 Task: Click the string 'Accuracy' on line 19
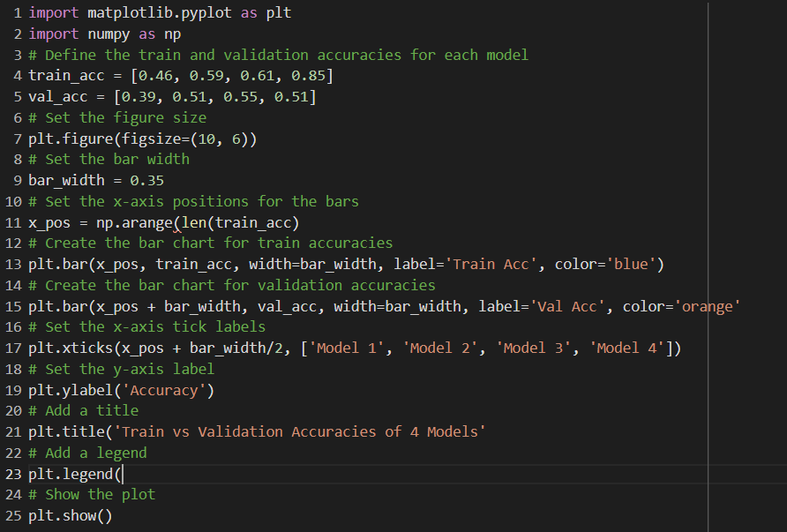(163, 391)
